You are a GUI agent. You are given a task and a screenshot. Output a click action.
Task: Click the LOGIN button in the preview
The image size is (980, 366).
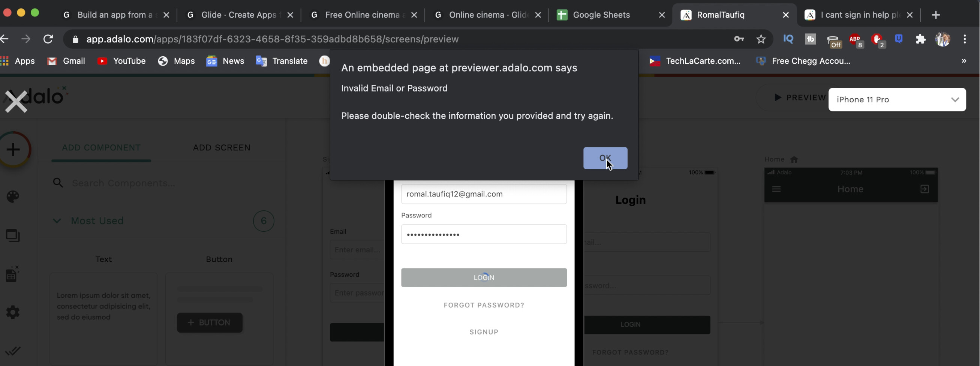484,278
